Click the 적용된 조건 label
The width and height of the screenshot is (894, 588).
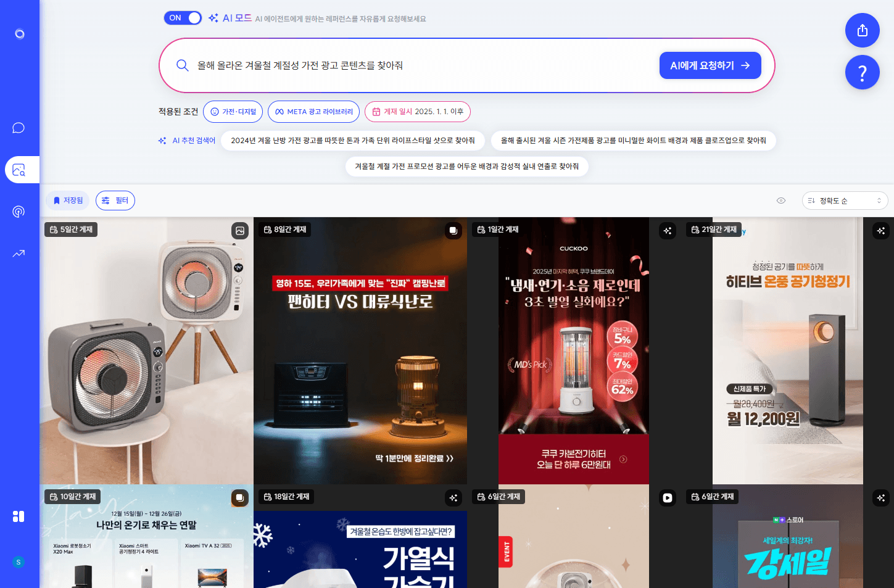point(178,112)
